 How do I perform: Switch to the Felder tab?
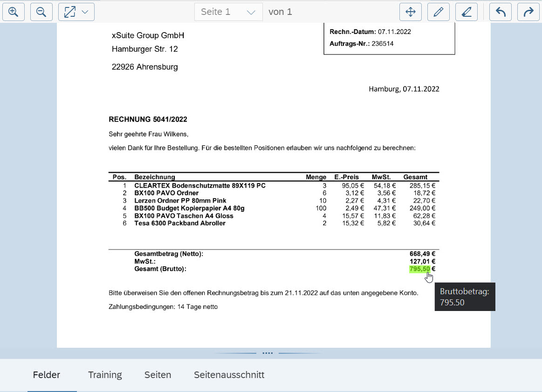coord(47,375)
